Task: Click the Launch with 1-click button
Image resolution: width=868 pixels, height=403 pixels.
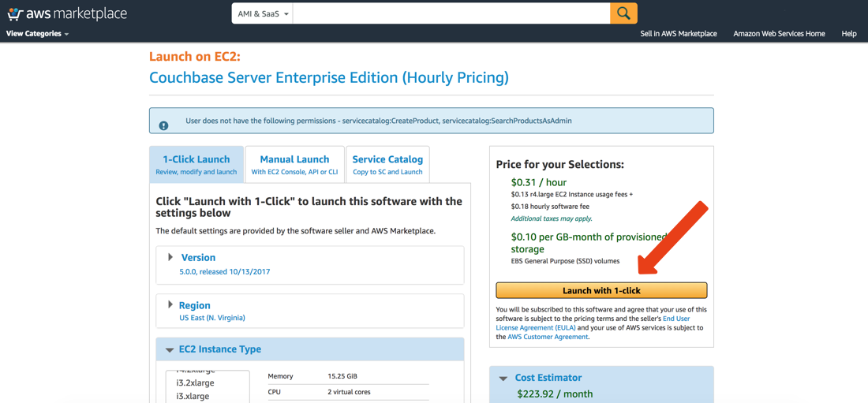Action: coord(602,291)
